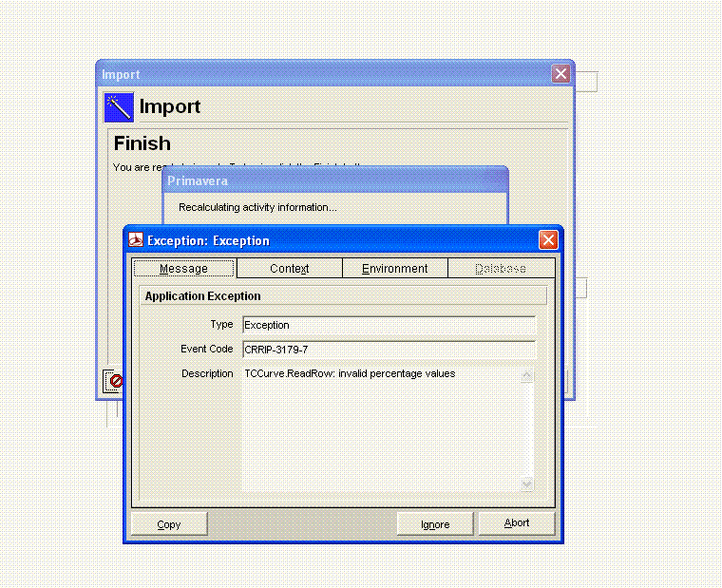The width and height of the screenshot is (722, 588).
Task: Open the Environment tab
Action: tap(394, 269)
